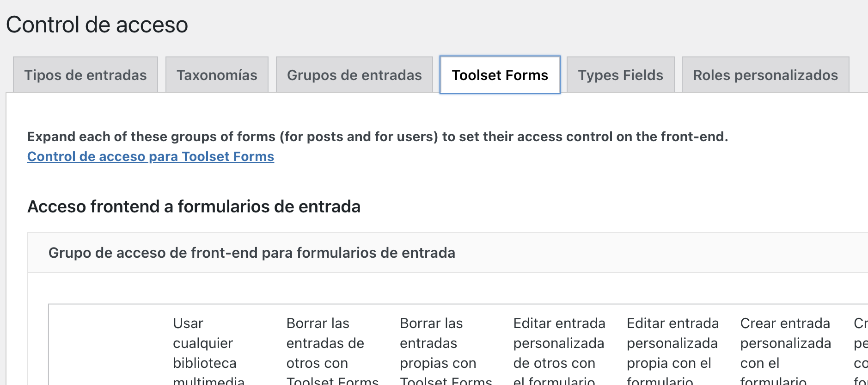Collapse Grupo de acceso de front-end section header

pyautogui.click(x=252, y=253)
